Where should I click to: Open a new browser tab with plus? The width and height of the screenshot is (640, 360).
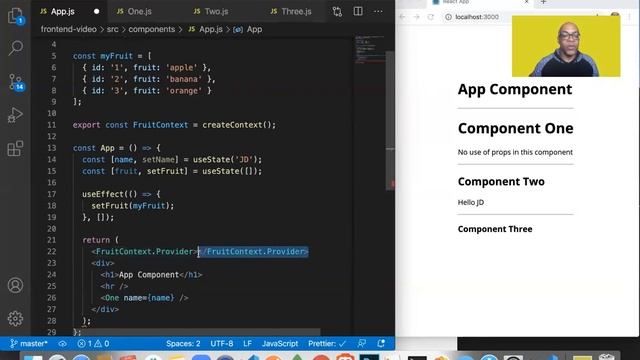pyautogui.click(x=543, y=2)
